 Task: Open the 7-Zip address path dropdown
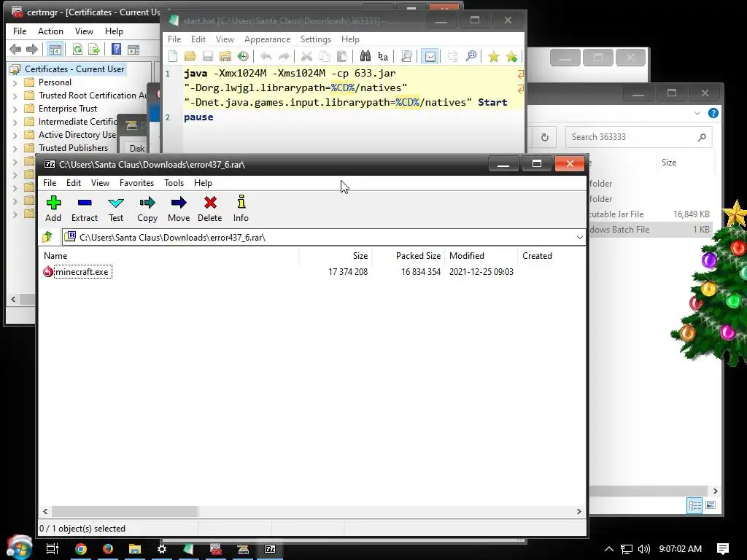579,237
